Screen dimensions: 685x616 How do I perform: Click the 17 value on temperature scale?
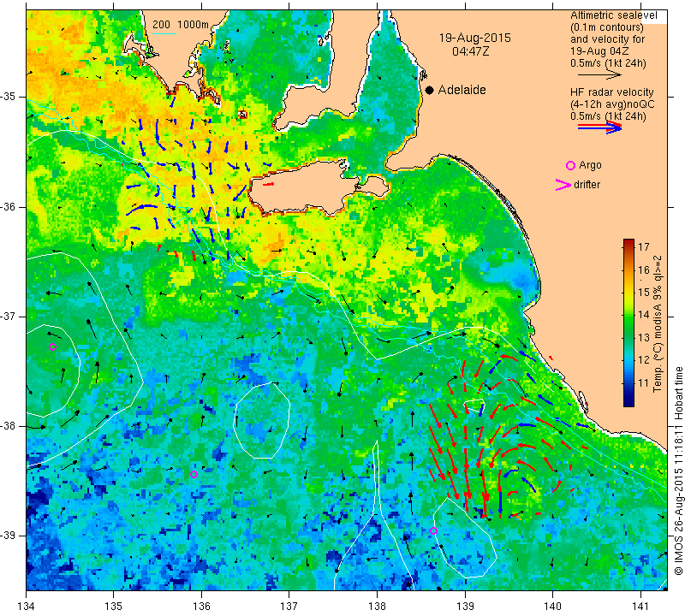(x=644, y=247)
